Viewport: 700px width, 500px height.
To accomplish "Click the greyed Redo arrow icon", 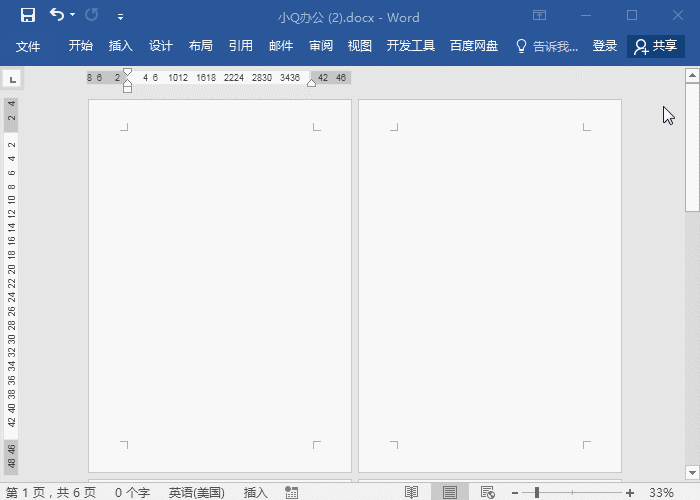I will pyautogui.click(x=92, y=15).
